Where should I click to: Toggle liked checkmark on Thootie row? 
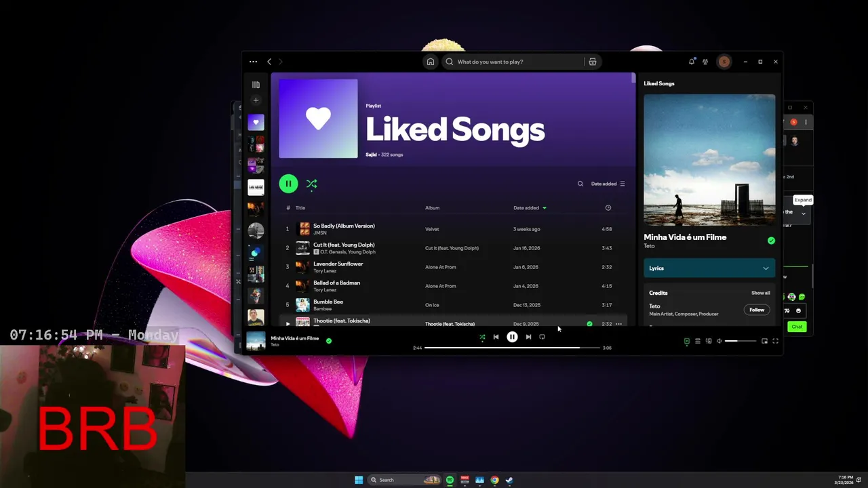589,324
